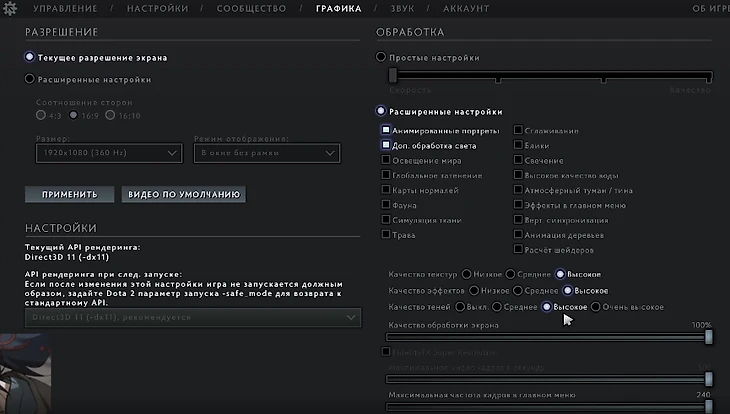Enable the Сглаживание checkbox
730x414 pixels.
coord(518,130)
